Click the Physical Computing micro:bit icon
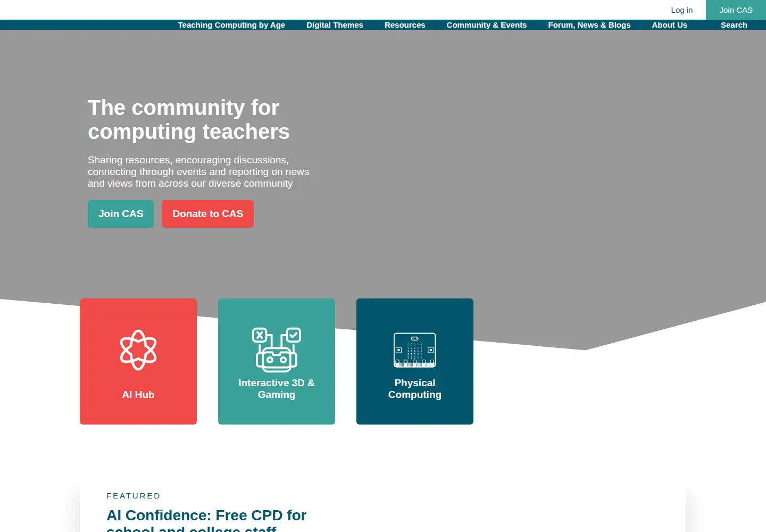Viewport: 766px width, 532px height. (415, 350)
